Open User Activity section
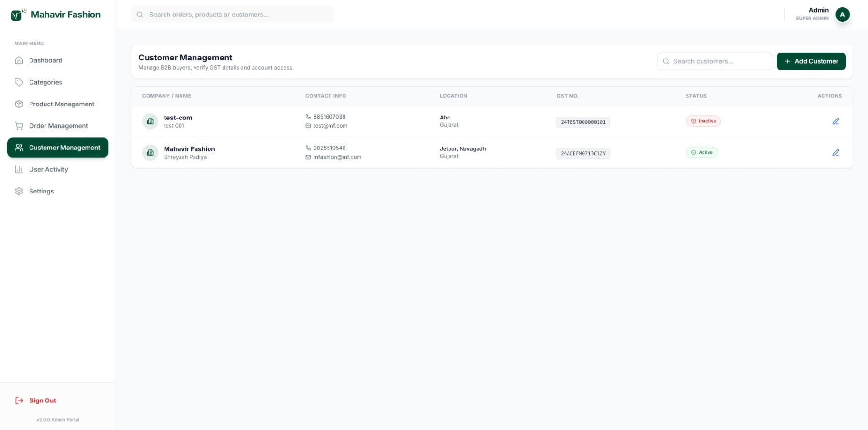Viewport: 868px width, 430px height. pos(48,169)
